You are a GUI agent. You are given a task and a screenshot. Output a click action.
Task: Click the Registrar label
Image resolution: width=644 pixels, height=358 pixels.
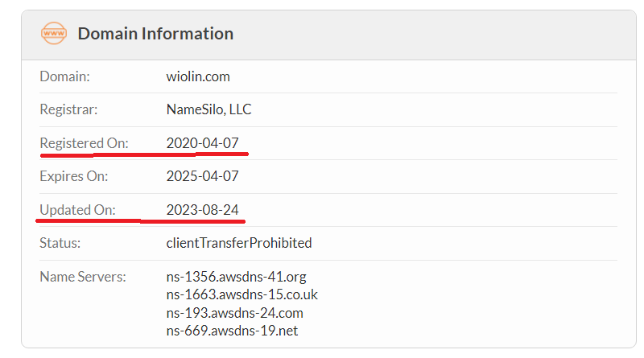[68, 109]
